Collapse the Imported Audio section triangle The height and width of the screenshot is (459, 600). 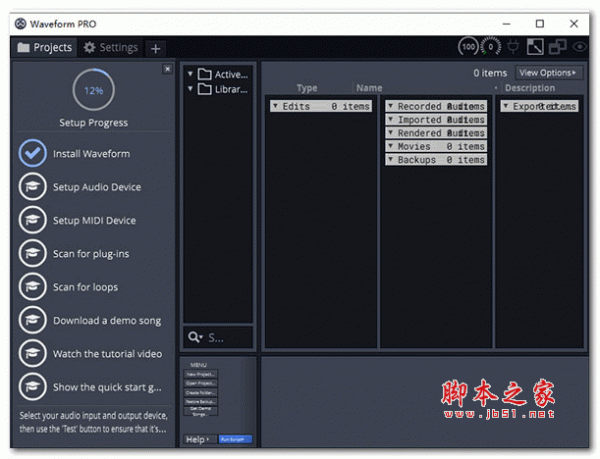[390, 119]
